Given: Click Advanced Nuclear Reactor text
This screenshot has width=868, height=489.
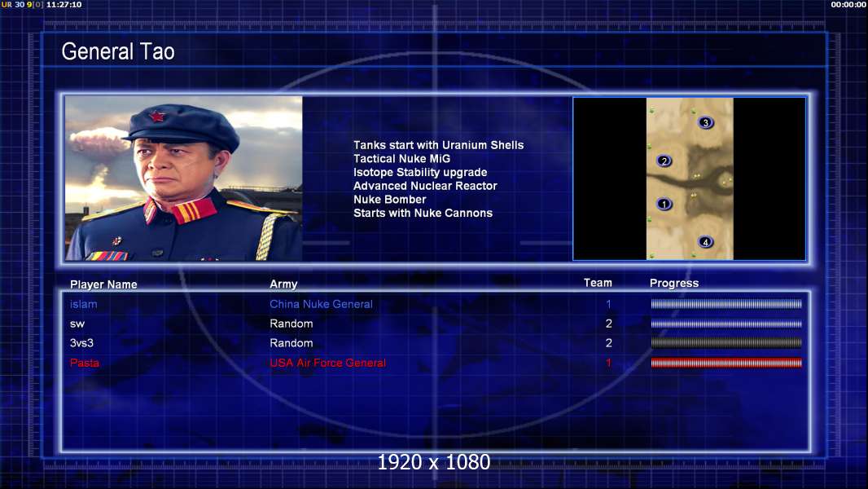Looking at the screenshot, I should (425, 186).
